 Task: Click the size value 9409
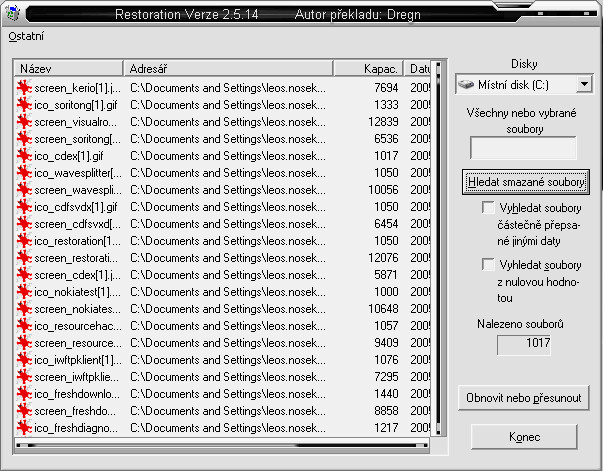(x=386, y=343)
